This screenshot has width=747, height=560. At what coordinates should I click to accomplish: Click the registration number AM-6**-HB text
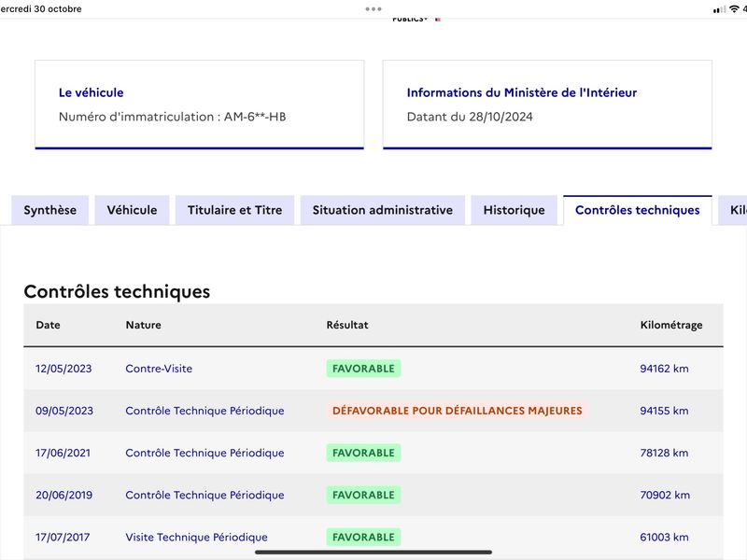[x=255, y=117]
